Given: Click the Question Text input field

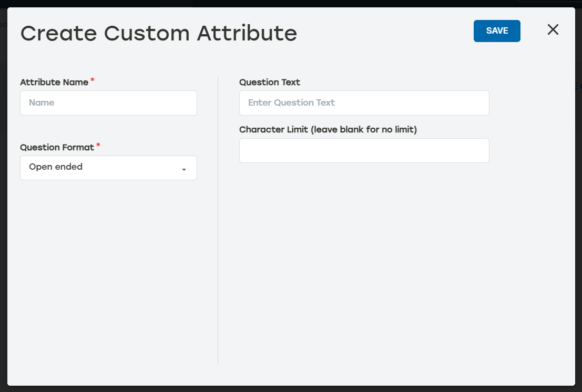Looking at the screenshot, I should tap(364, 103).
